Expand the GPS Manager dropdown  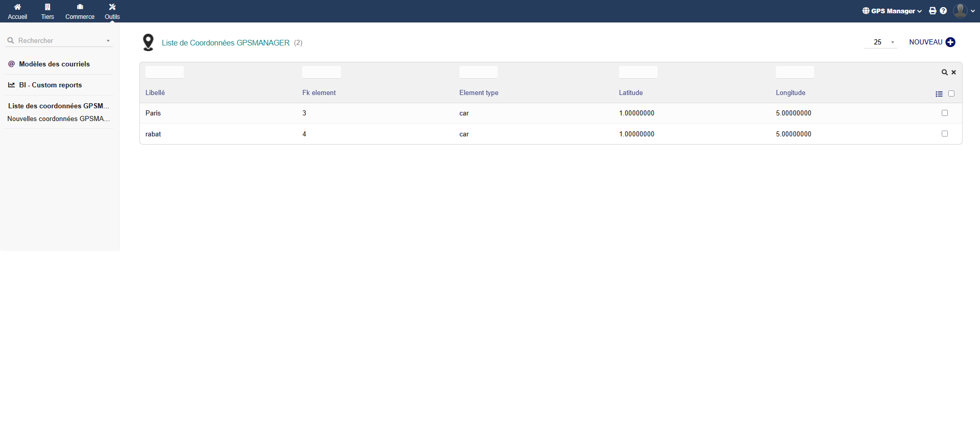892,11
